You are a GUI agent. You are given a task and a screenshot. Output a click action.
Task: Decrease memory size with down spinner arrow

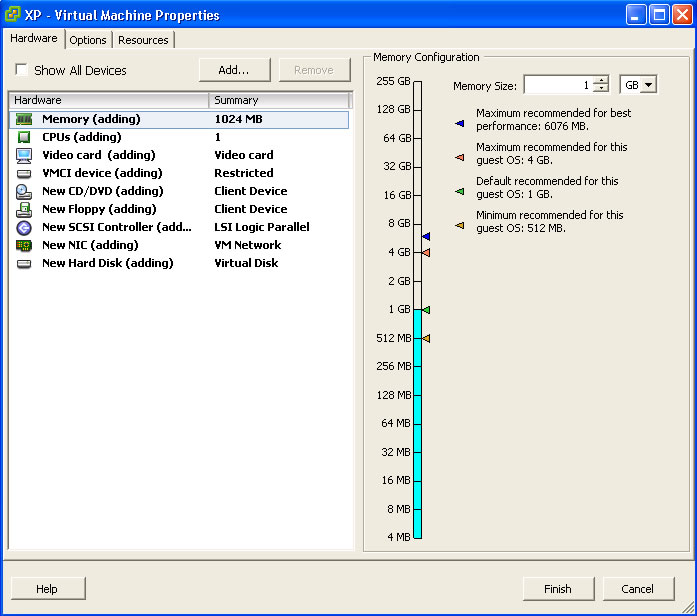(601, 88)
